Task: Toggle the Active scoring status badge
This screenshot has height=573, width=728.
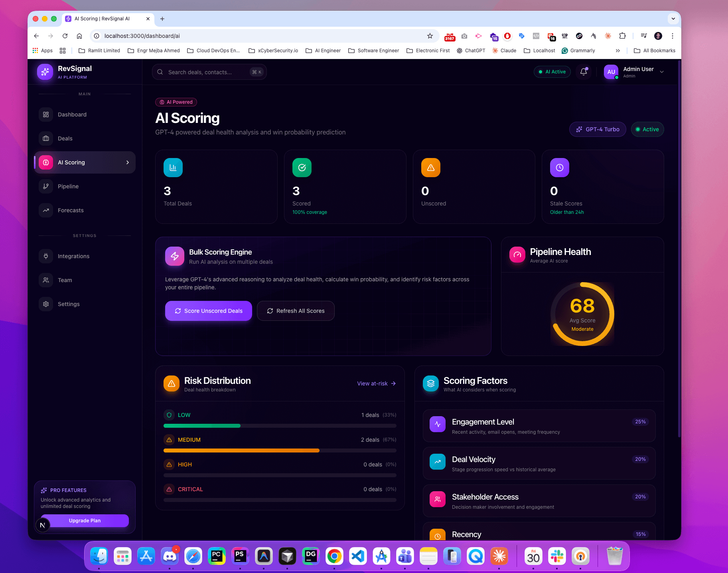Action: pos(647,129)
